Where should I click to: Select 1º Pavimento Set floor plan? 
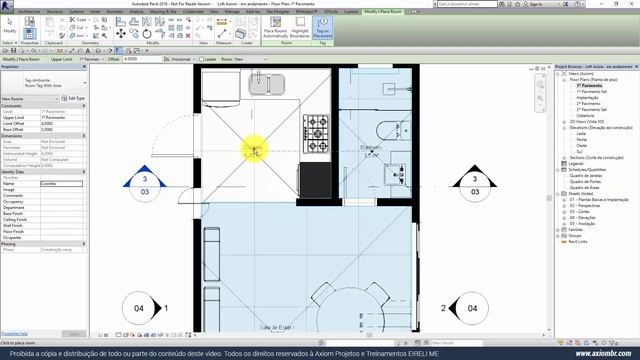591,92
